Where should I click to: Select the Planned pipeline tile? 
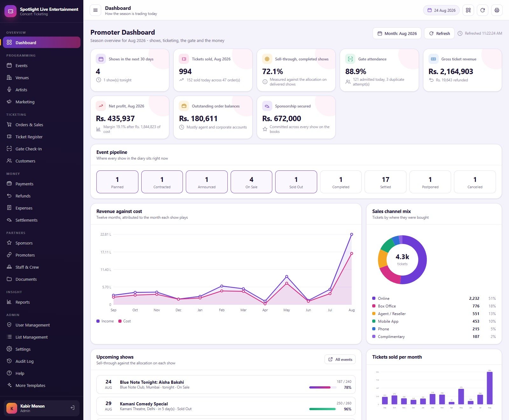[x=117, y=182]
